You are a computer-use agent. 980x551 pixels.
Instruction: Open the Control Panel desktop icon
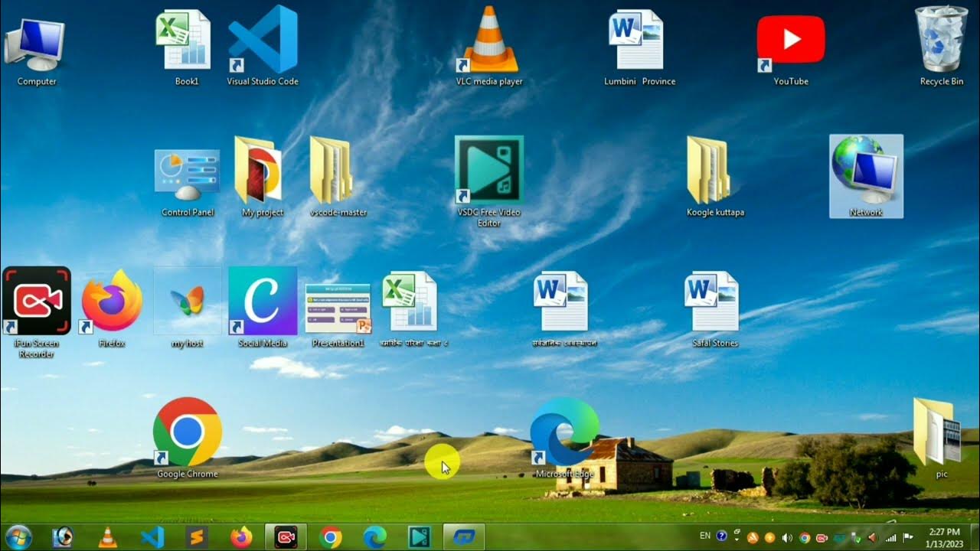[188, 182]
